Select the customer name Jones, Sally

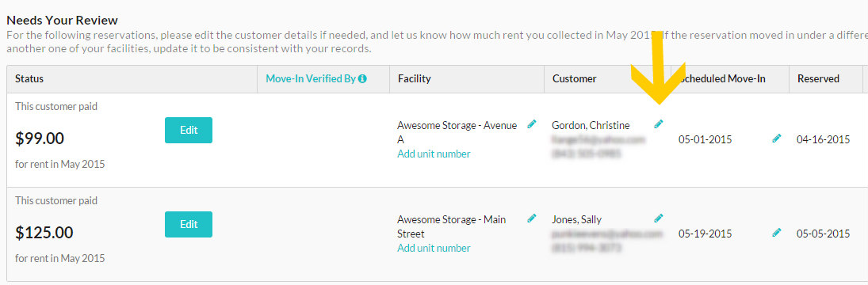[577, 219]
